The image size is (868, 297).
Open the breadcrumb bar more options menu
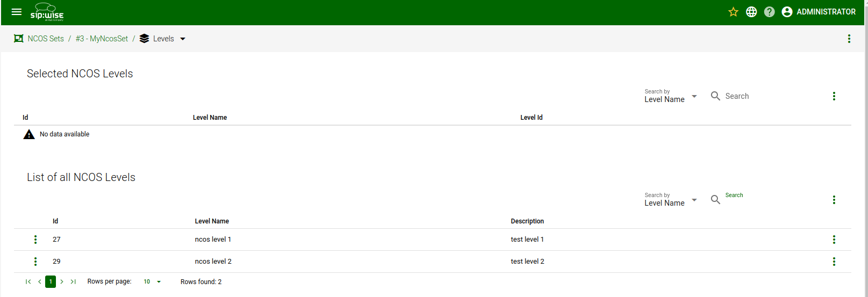coord(849,39)
